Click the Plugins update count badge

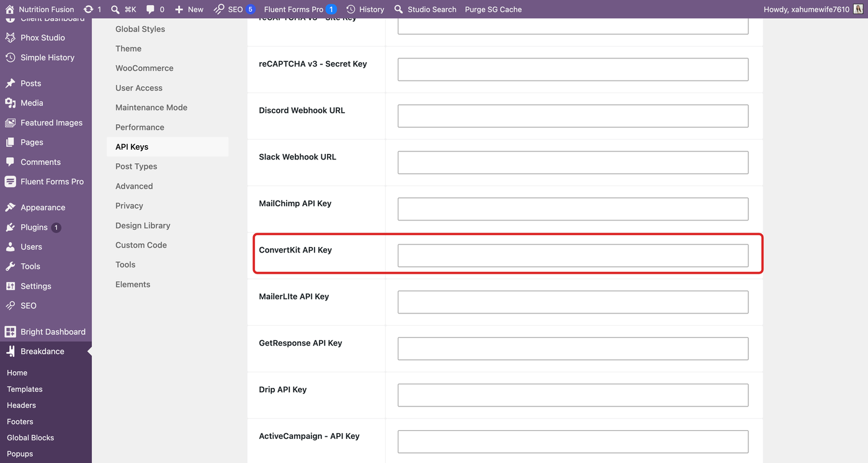click(56, 228)
